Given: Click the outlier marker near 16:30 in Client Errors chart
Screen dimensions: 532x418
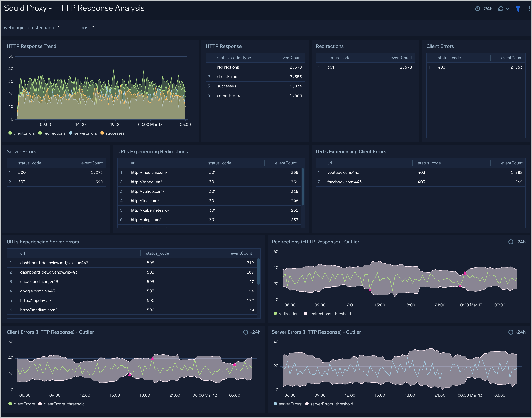Looking at the screenshot, I should (130, 374).
